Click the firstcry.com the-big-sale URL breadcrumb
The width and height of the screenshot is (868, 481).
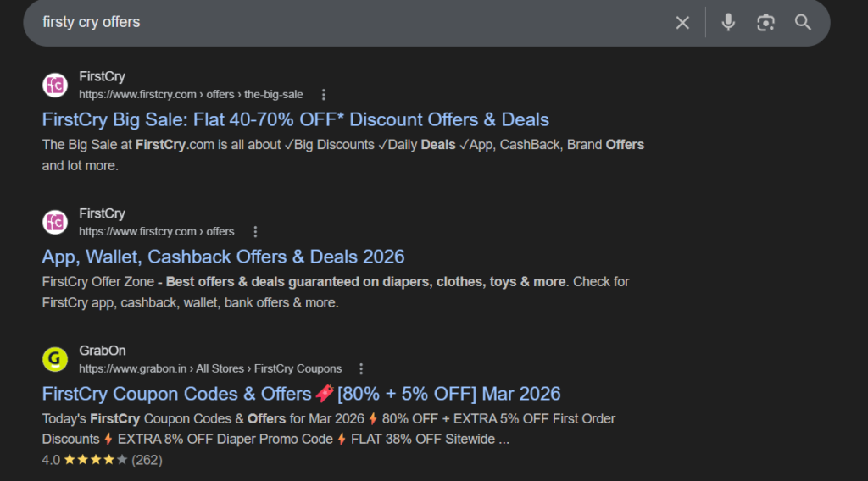191,95
